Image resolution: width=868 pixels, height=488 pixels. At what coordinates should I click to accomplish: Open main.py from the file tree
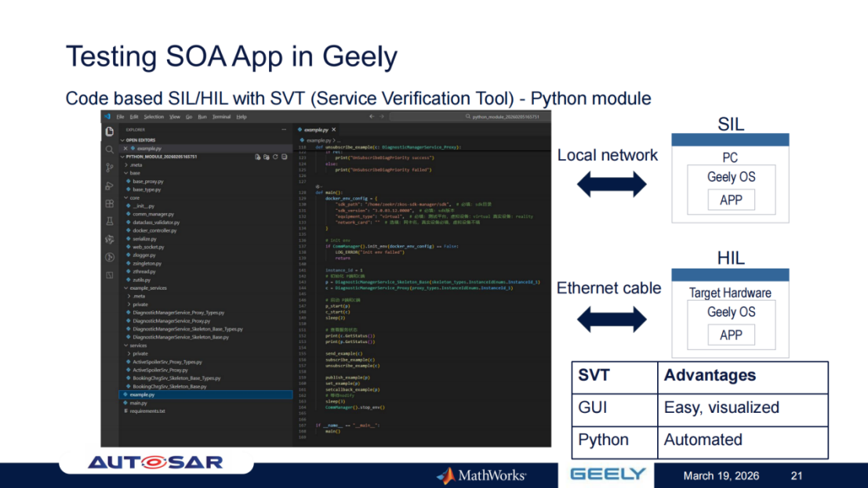(x=138, y=403)
